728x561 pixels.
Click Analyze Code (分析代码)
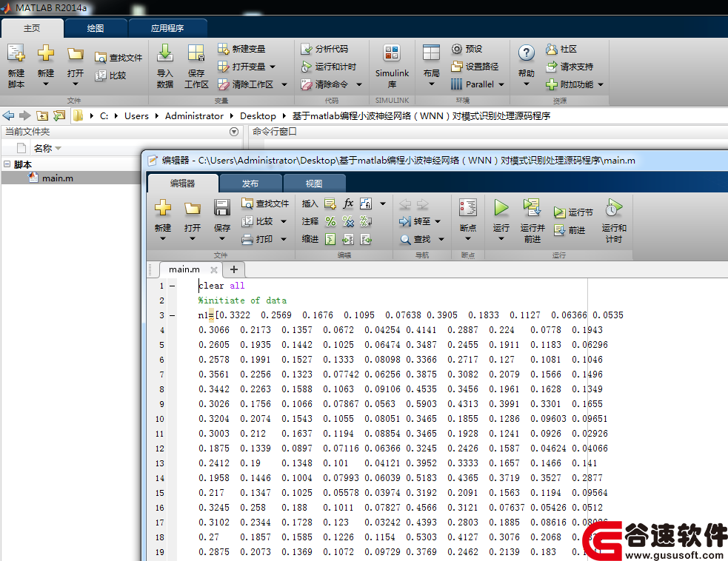point(324,49)
